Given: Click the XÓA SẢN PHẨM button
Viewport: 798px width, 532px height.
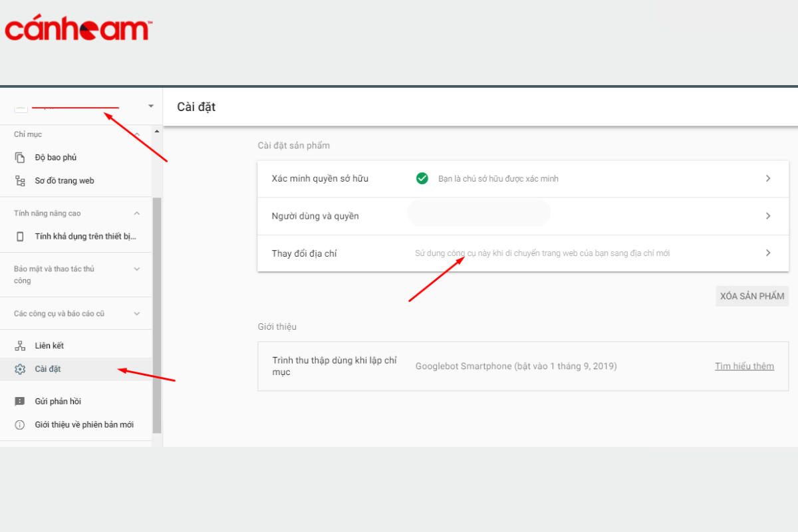Looking at the screenshot, I should (x=752, y=296).
